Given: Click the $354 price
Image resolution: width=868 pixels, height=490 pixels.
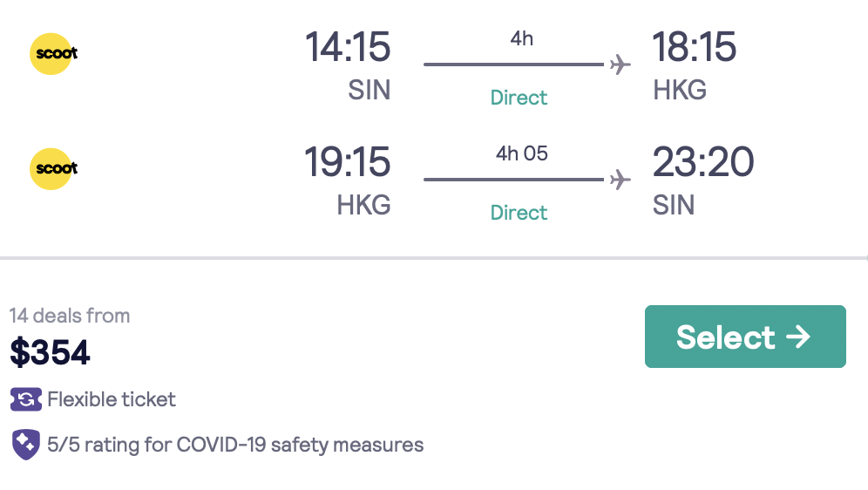Looking at the screenshot, I should pos(51,352).
